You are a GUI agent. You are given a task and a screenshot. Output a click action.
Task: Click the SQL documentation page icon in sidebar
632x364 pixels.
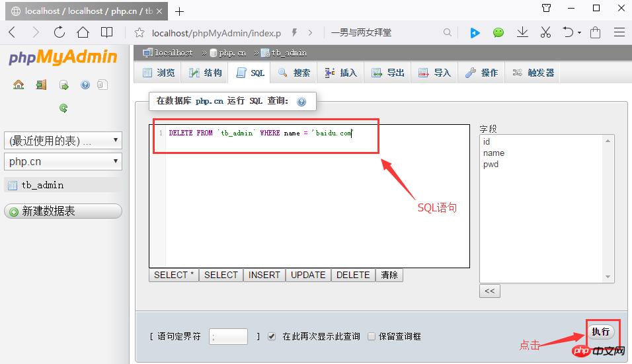click(x=102, y=85)
